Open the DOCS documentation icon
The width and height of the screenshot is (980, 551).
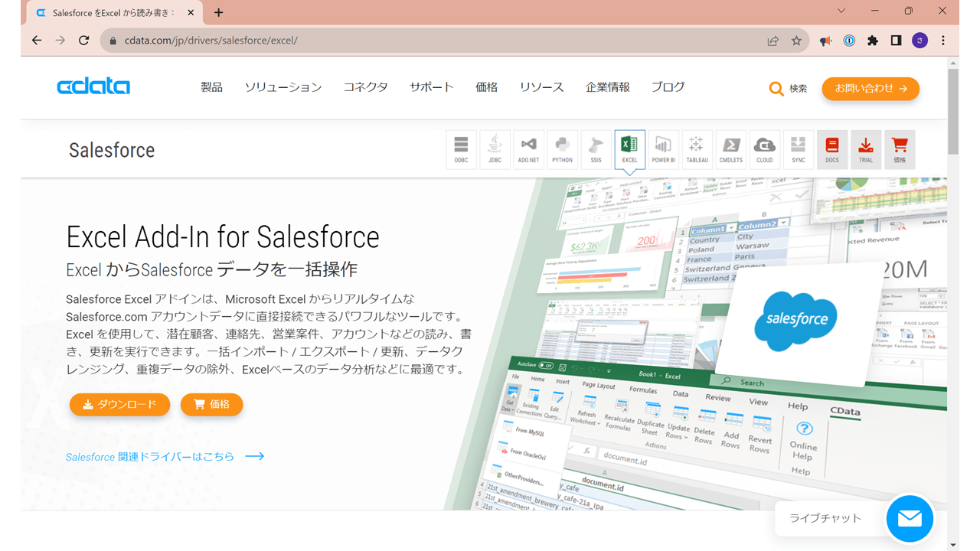click(x=832, y=149)
